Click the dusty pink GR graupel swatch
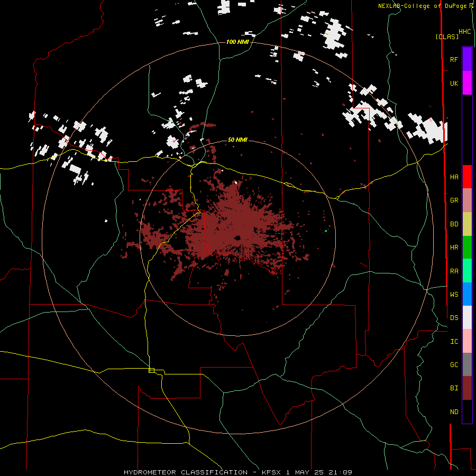Viewport: 476px width, 476px height. pos(467,200)
